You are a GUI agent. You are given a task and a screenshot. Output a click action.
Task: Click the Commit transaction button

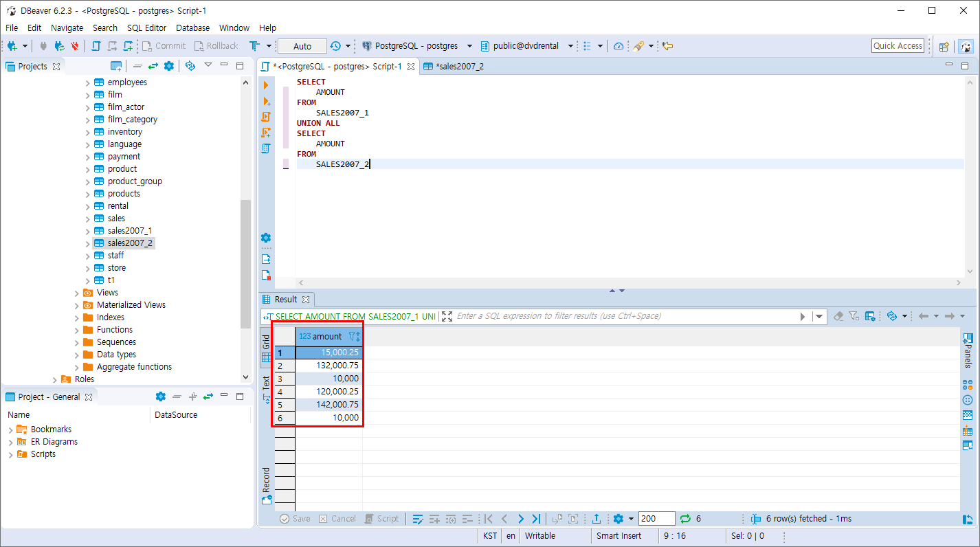click(x=164, y=46)
